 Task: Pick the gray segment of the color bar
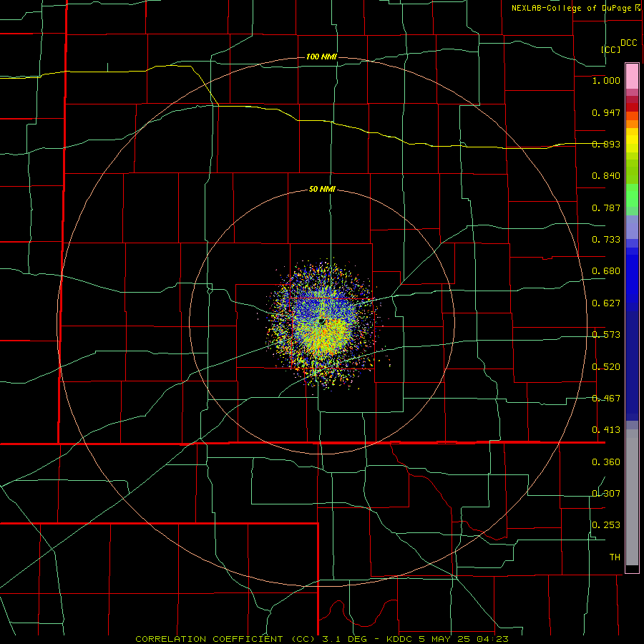pos(632,497)
